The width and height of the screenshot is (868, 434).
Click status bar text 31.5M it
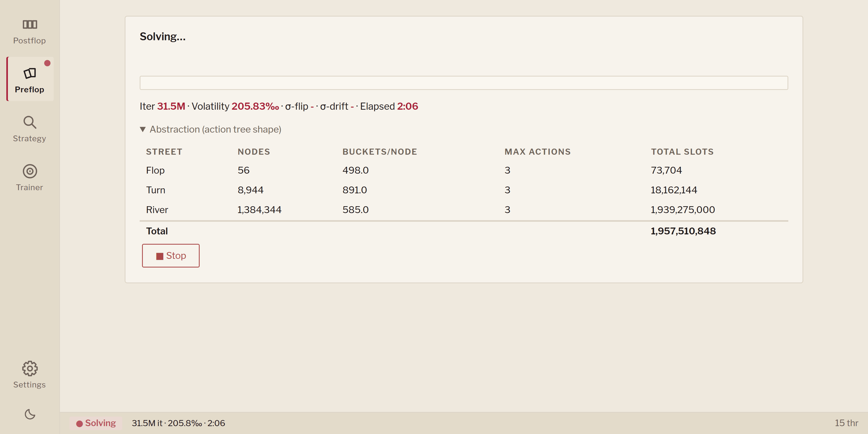[147, 423]
